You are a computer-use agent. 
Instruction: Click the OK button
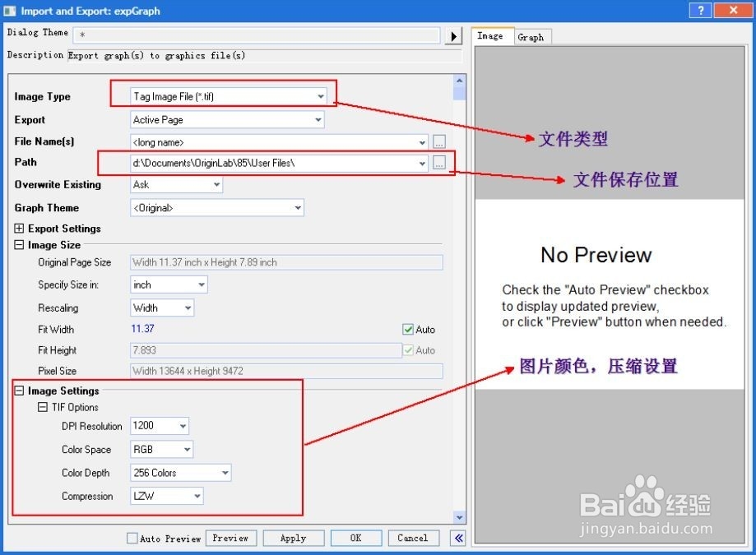[356, 538]
